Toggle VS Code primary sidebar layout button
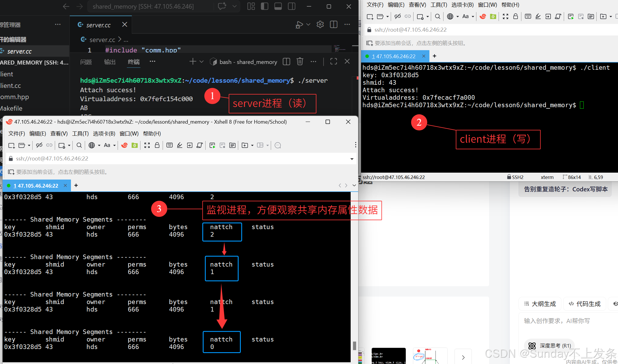This screenshot has width=618, height=364. point(264,6)
